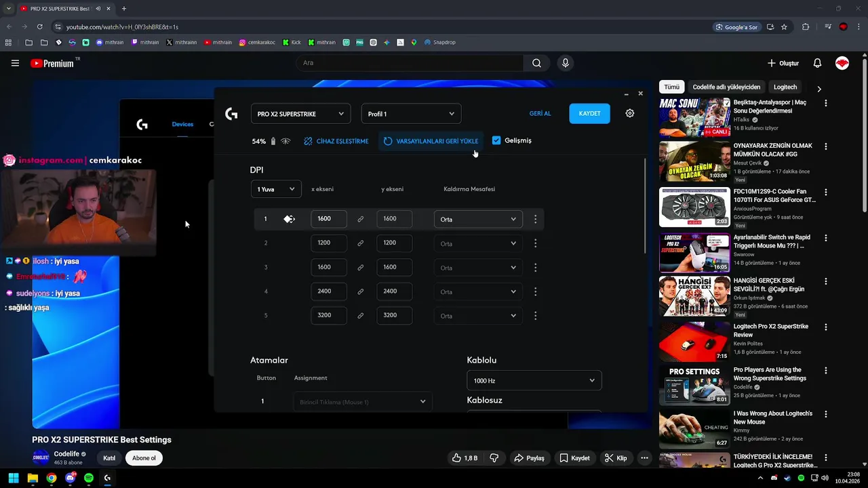868x488 pixels.
Task: Reload the browser page
Action: tap(40, 27)
